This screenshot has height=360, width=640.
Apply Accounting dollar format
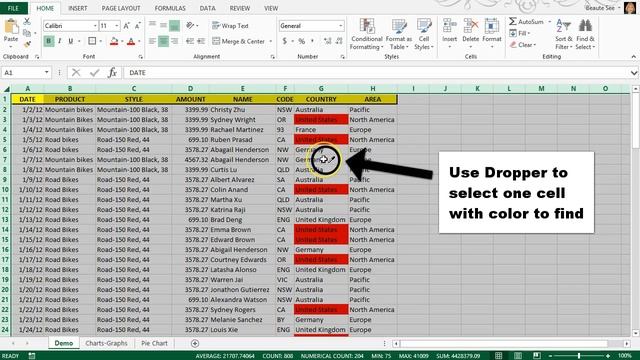[x=285, y=41]
